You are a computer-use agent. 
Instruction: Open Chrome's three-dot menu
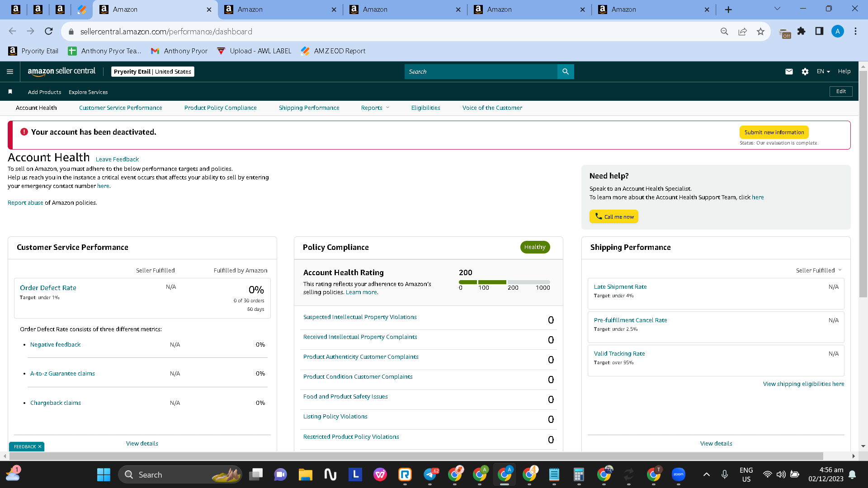pos(855,31)
